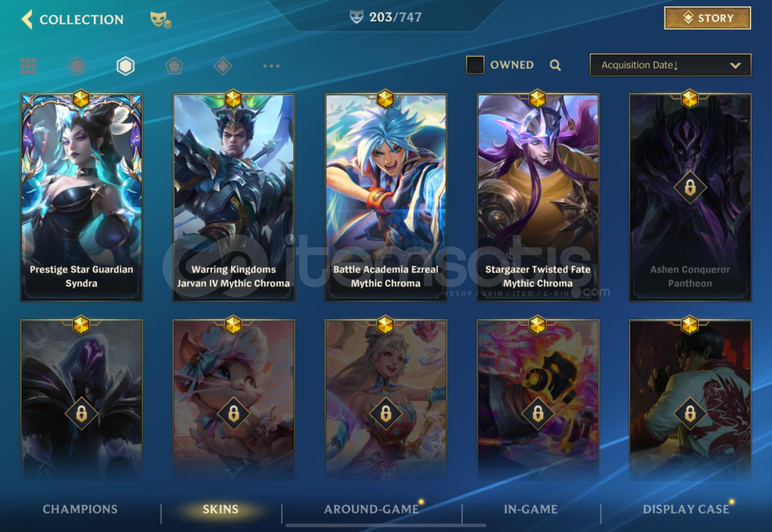772x532 pixels.
Task: Toggle the Owned checkbox
Action: click(x=475, y=65)
